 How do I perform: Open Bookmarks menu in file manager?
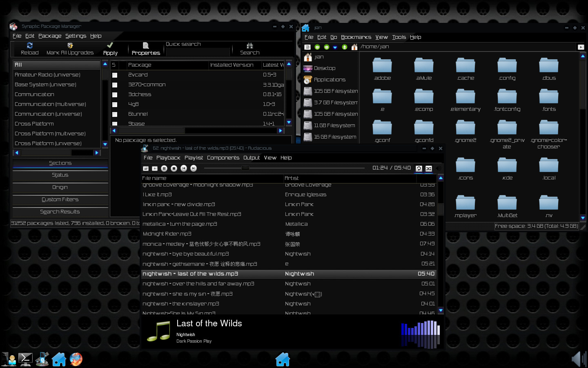[x=356, y=37]
